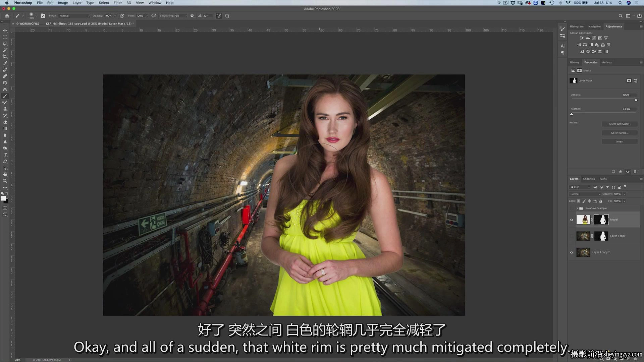
Task: Open the Filter menu
Action: tap(118, 3)
